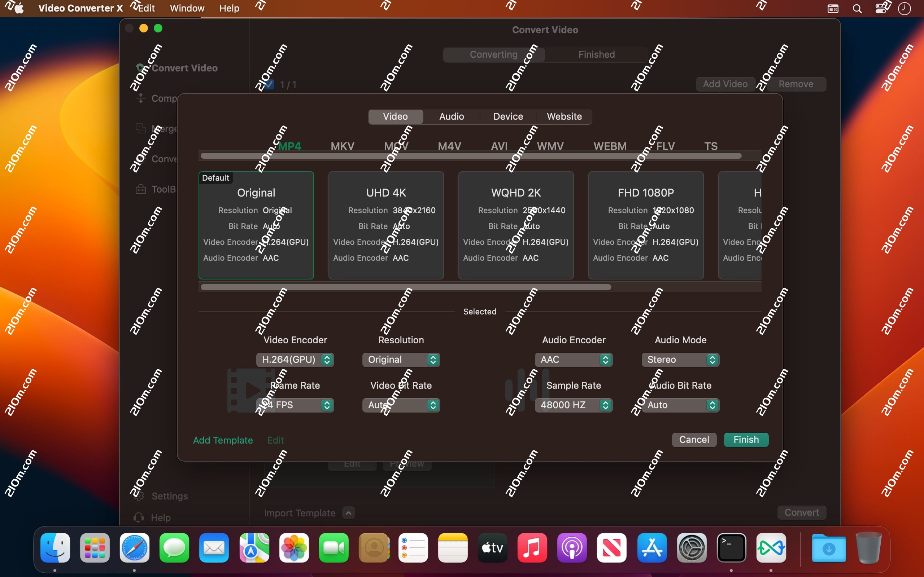Uncheck the 1/1 video selection checkbox
Image resolution: width=924 pixels, height=577 pixels.
269,84
